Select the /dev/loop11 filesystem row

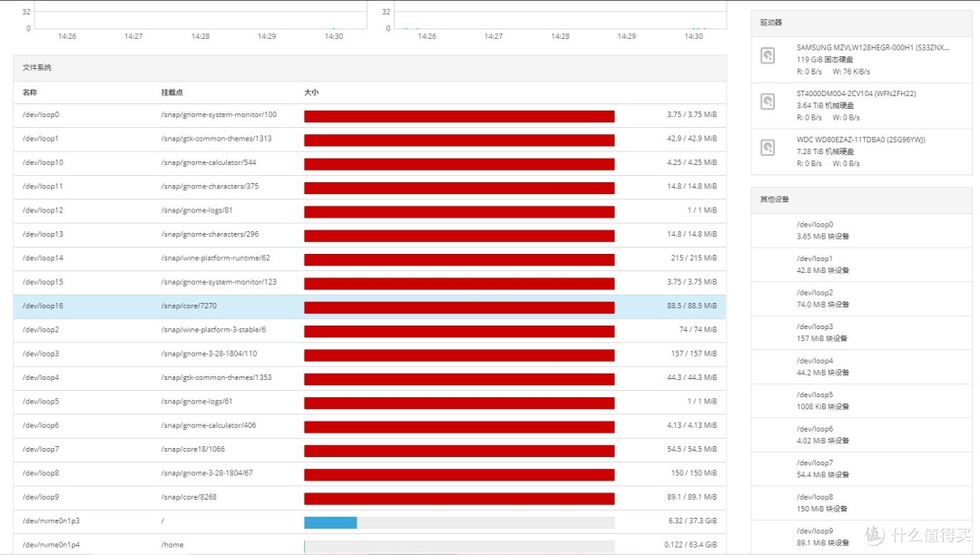click(369, 188)
